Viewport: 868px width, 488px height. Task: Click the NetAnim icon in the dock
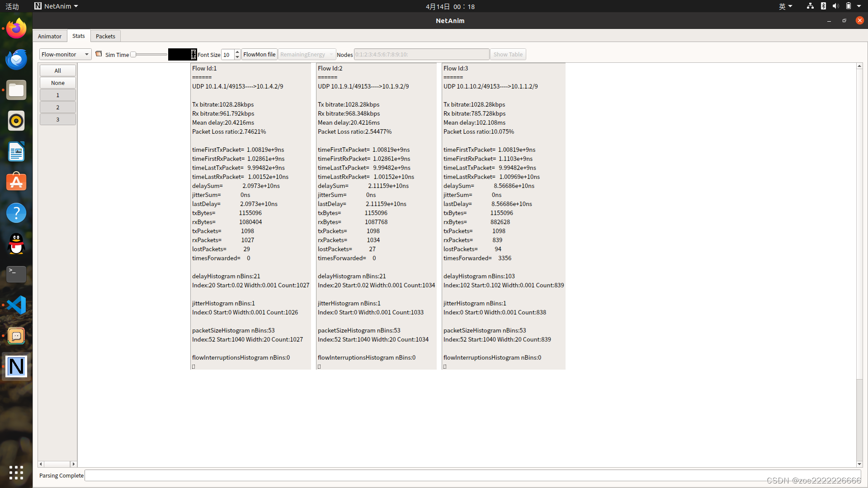coord(16,366)
